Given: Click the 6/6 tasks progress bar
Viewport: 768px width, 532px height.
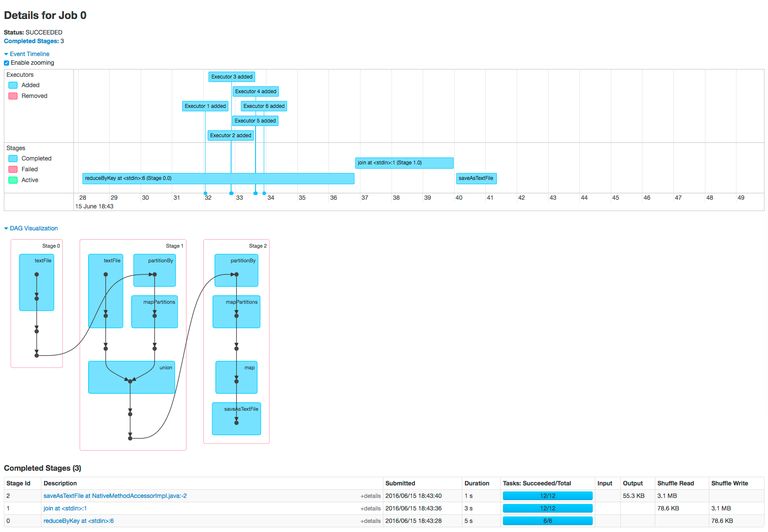Looking at the screenshot, I should tap(547, 521).
